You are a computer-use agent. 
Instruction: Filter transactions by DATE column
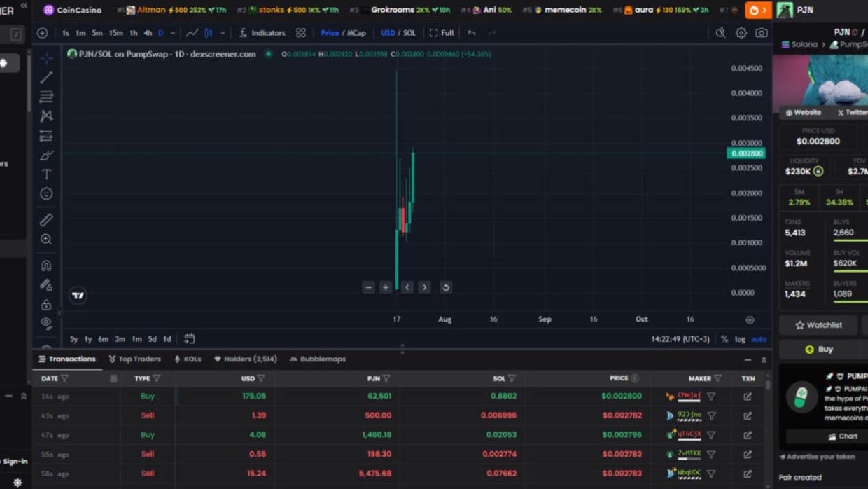coord(64,378)
